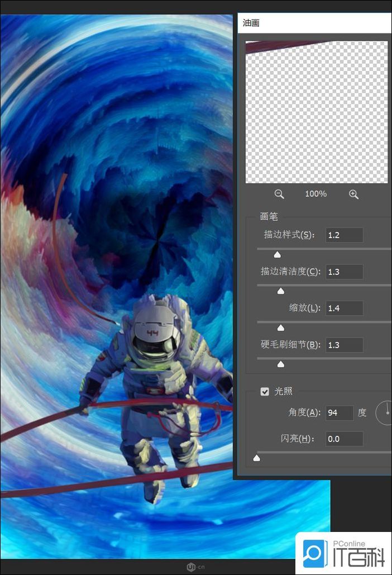Click the zoom out magnifier icon

pos(279,194)
